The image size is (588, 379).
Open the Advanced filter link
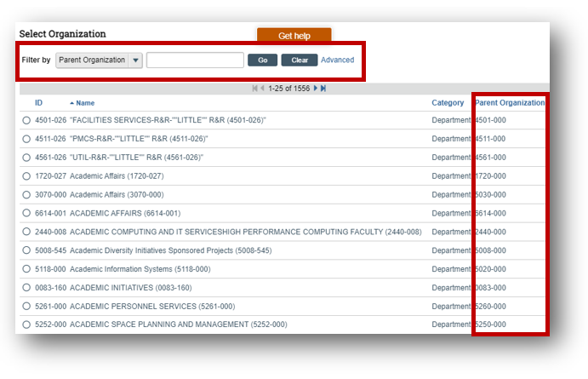point(337,60)
